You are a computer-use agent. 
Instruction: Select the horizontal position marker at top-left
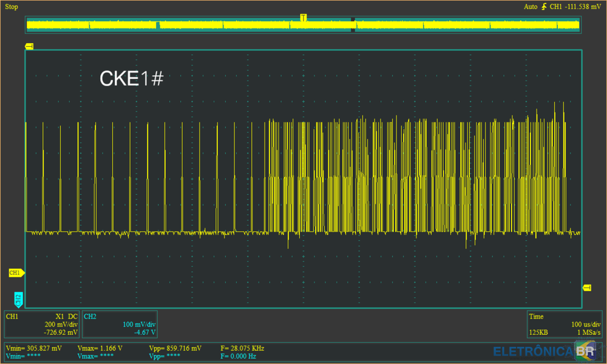coord(29,46)
